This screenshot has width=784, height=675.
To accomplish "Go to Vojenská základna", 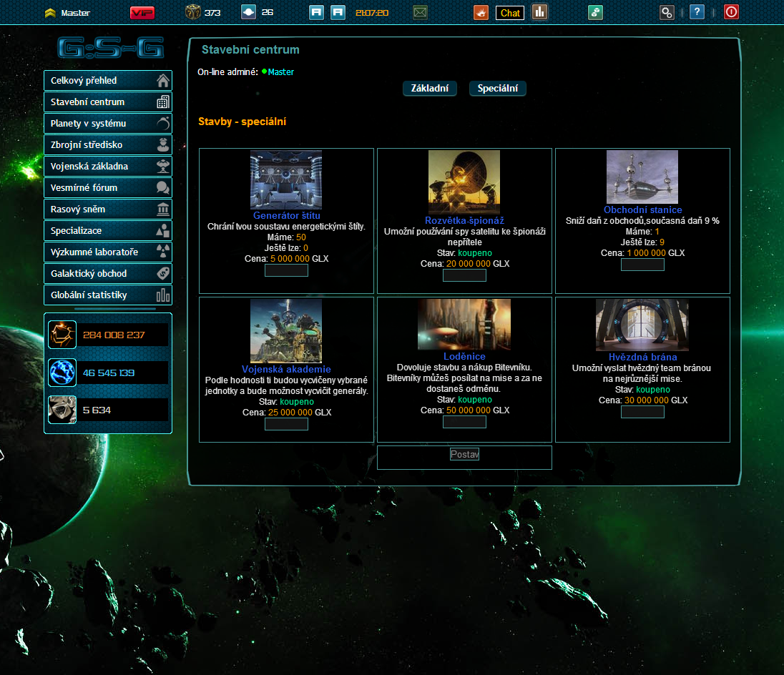I will (x=108, y=167).
